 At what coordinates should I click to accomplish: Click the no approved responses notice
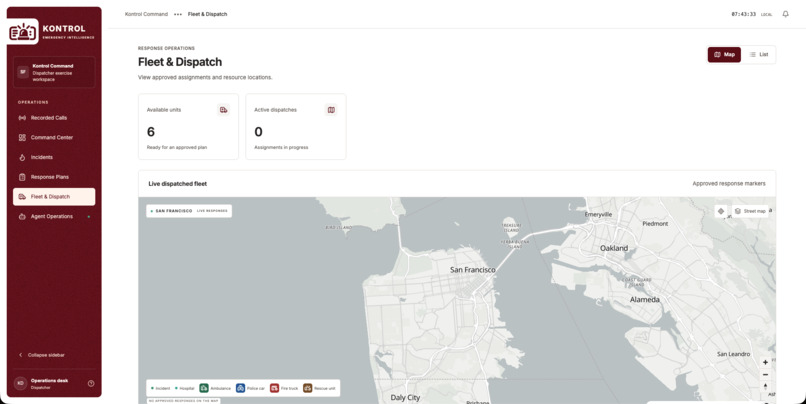pyautogui.click(x=184, y=400)
